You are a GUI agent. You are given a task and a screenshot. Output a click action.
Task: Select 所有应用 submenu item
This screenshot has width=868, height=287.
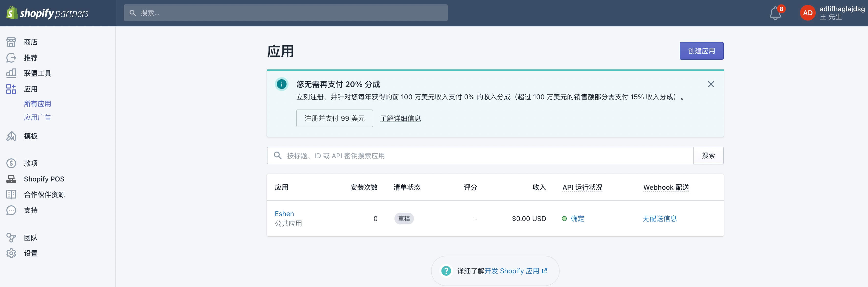(x=37, y=104)
